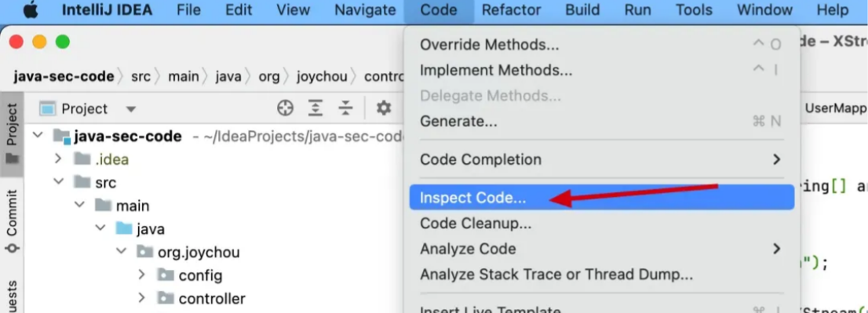
Task: Open the Refactor menu
Action: (511, 10)
